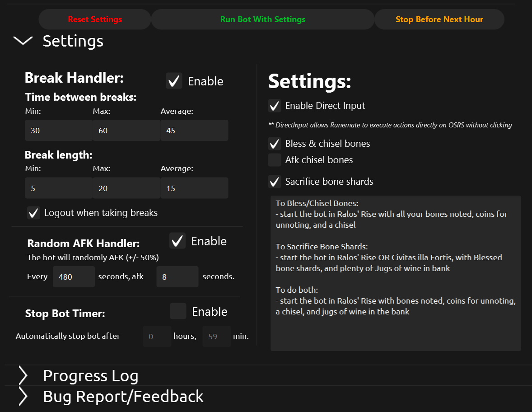Enable the Stop Bot Timer checkbox
The width and height of the screenshot is (532, 412).
click(178, 311)
